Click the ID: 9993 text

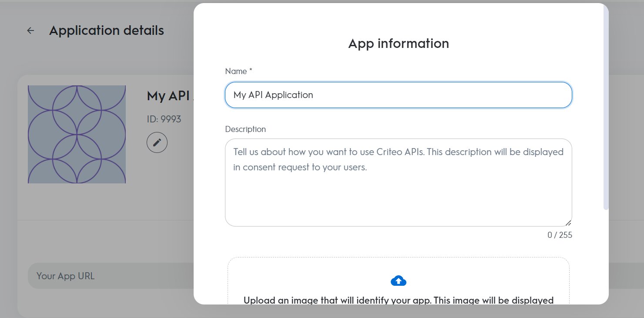click(164, 119)
